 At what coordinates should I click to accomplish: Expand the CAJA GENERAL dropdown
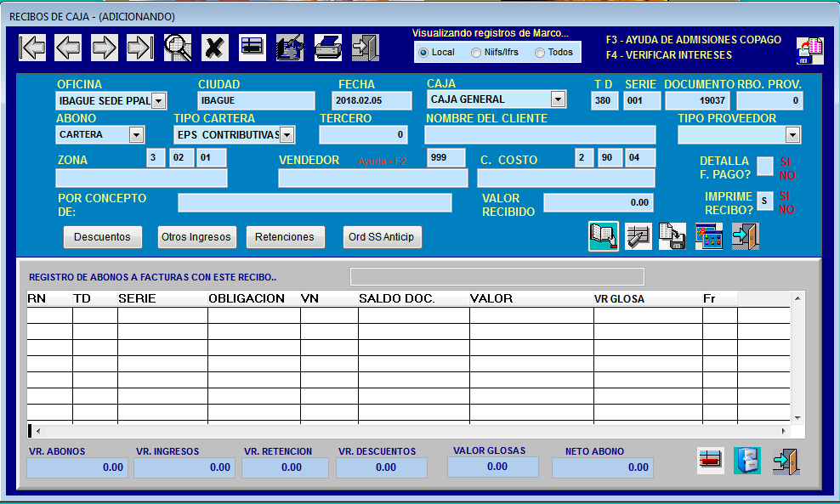point(559,99)
